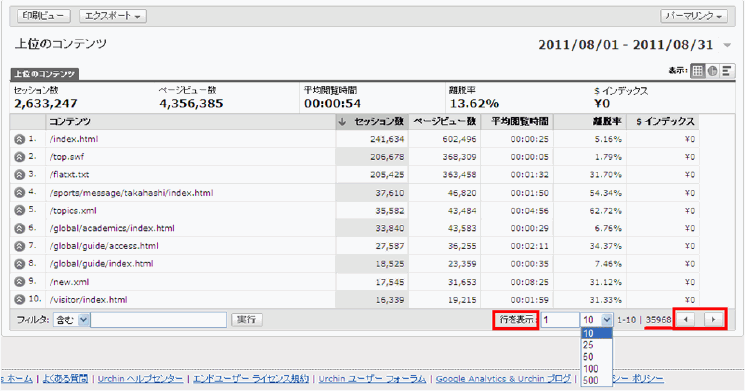Select 10 in rows dropdown list
745x391 pixels.
coord(597,334)
